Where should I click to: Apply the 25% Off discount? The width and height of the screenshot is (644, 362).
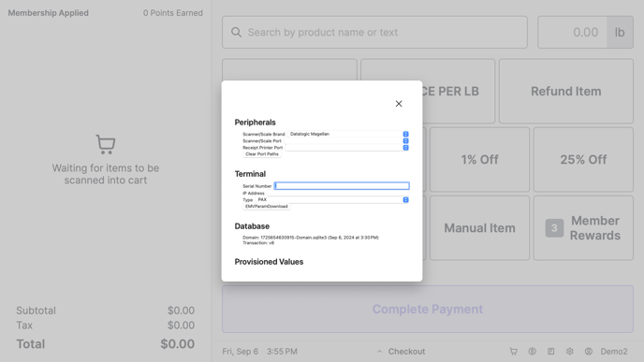tap(583, 160)
